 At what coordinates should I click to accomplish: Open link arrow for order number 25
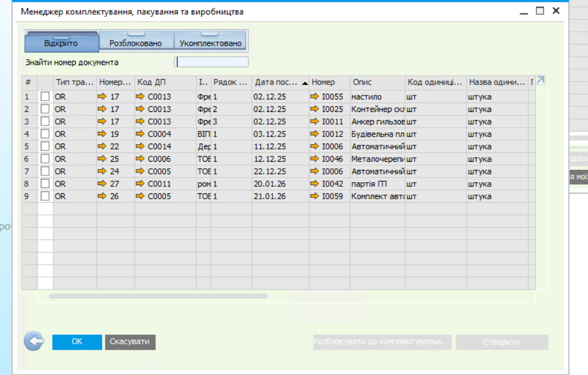103,159
